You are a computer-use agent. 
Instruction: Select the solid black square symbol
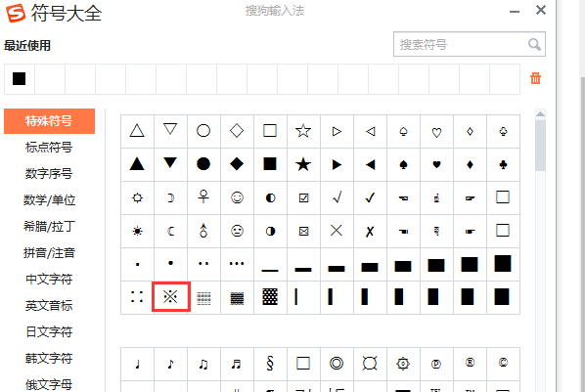270,164
